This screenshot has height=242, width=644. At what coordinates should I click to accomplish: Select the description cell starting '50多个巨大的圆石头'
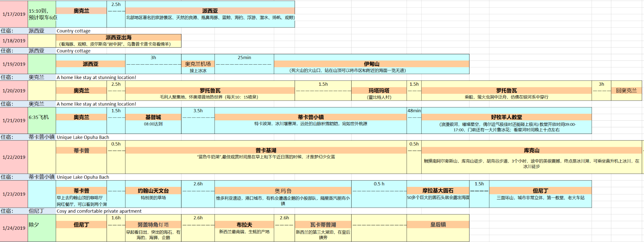tap(438, 198)
